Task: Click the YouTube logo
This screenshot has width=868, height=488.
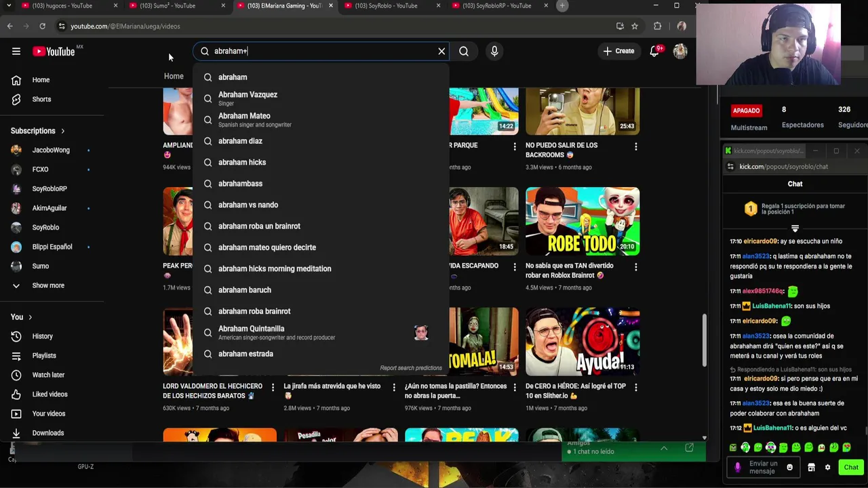Action: point(54,52)
